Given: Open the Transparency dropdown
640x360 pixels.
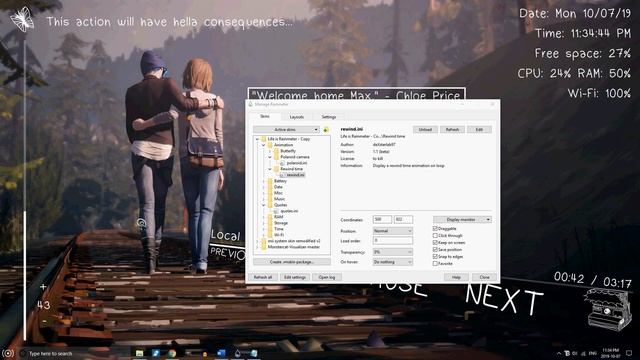Looking at the screenshot, I should 393,252.
